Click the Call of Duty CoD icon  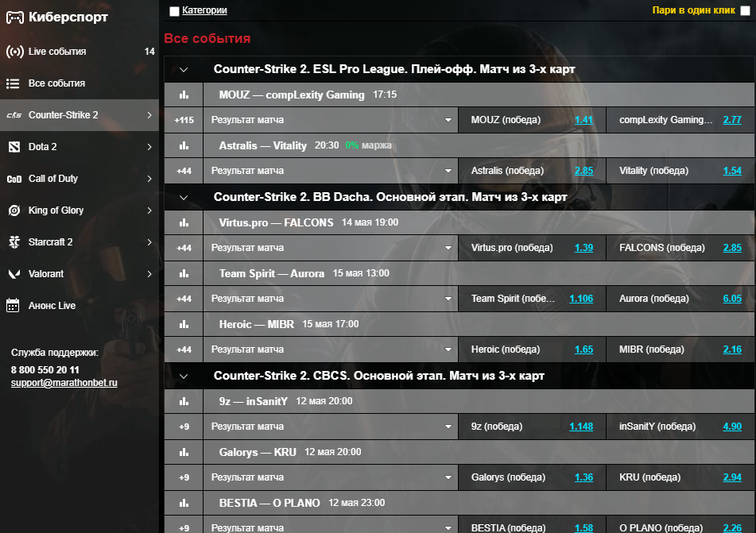tap(14, 179)
